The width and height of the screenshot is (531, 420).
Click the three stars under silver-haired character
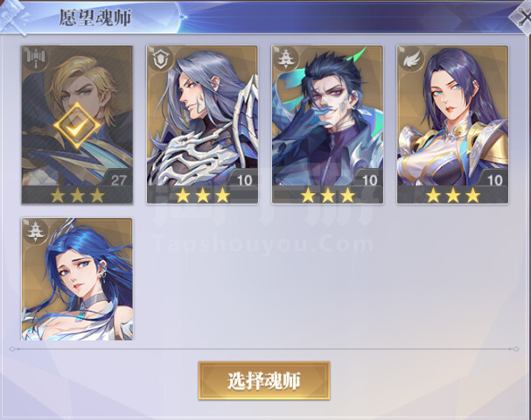coord(202,195)
